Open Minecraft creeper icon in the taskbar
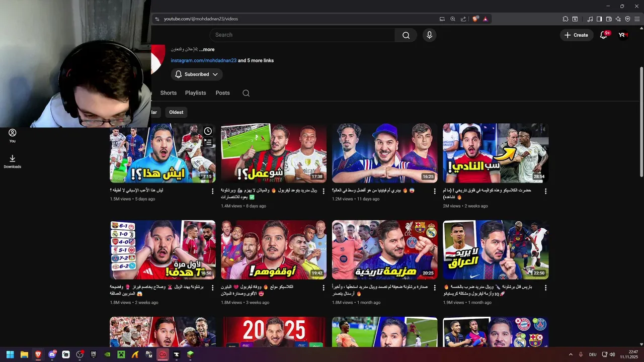This screenshot has height=362, width=644. 121,354
